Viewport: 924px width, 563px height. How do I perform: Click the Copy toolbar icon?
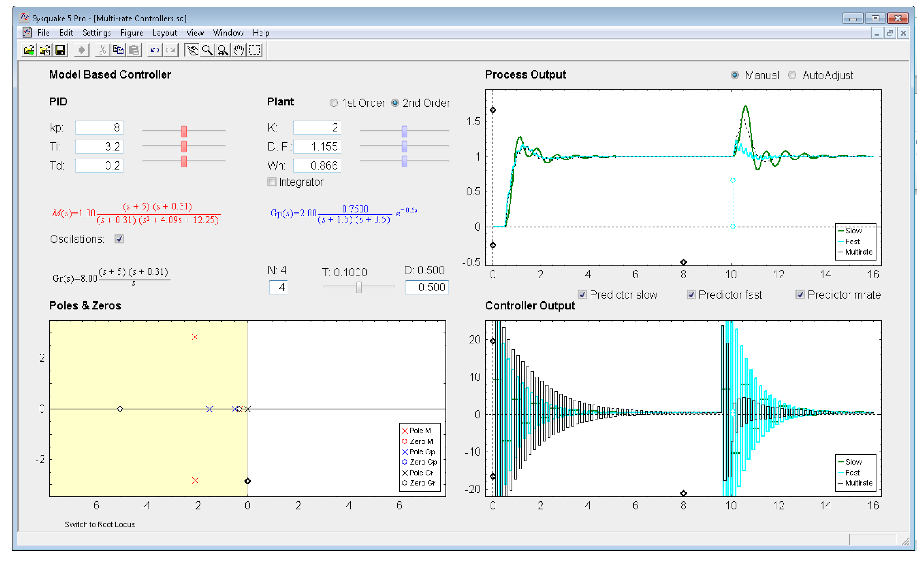tap(118, 50)
